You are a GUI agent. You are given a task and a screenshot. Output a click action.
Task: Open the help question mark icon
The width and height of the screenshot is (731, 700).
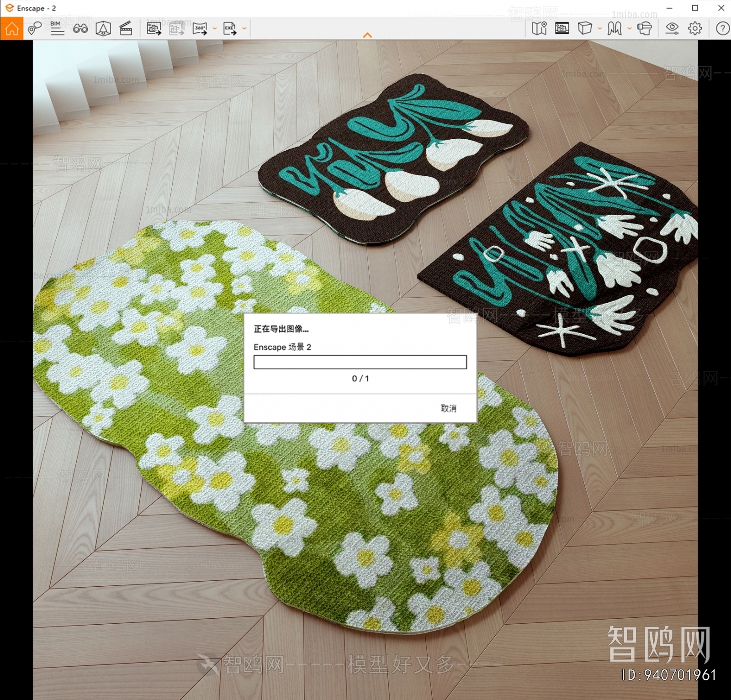[722, 28]
